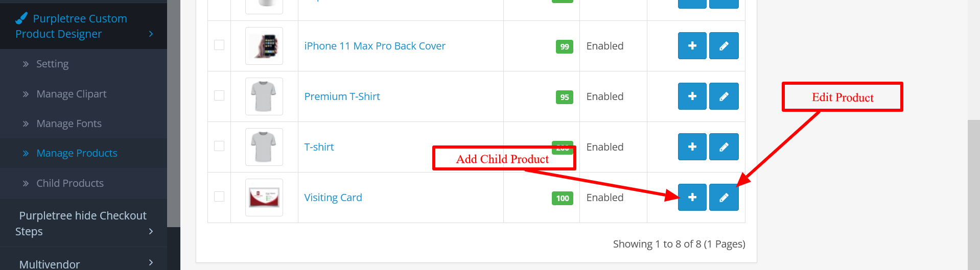This screenshot has height=270, width=980.
Task: Go to Child Products menu item
Action: pos(69,183)
